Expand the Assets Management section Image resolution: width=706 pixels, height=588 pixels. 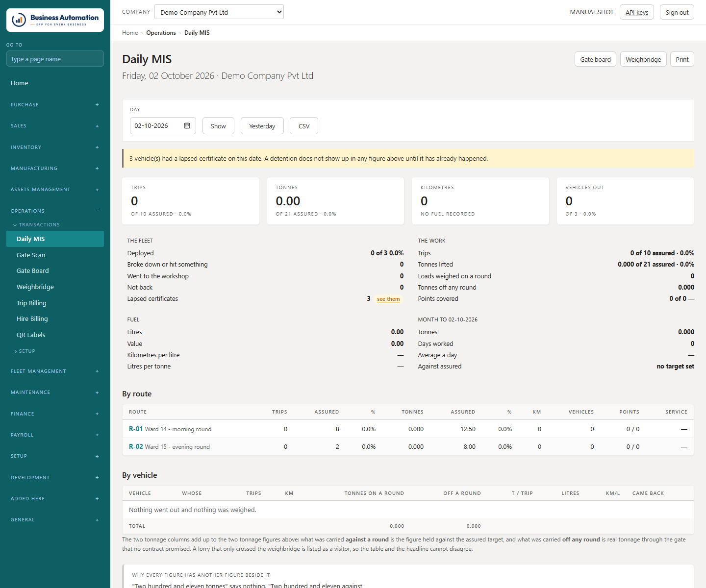(x=55, y=190)
